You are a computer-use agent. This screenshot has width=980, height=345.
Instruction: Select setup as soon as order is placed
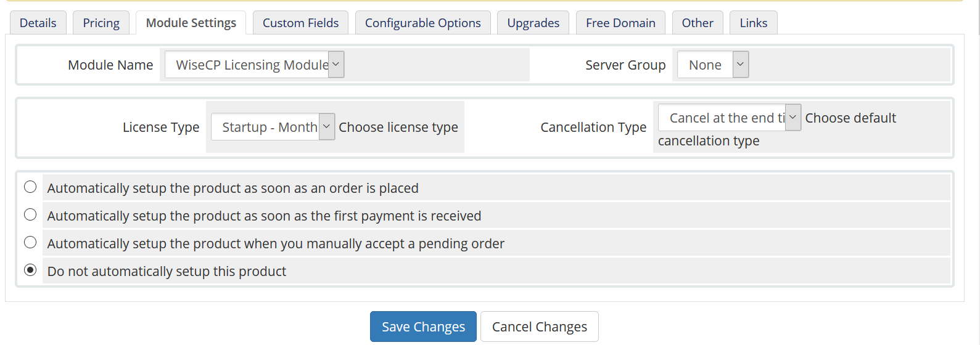[x=30, y=187]
